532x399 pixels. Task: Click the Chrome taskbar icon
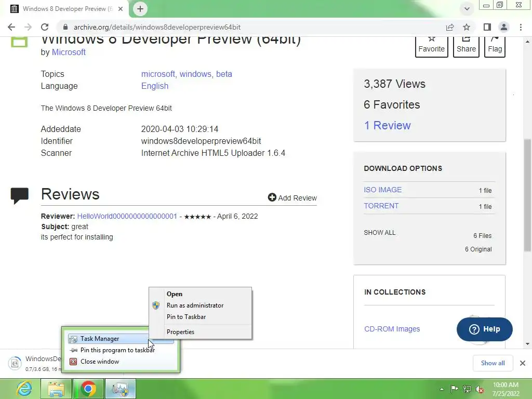[x=88, y=389]
